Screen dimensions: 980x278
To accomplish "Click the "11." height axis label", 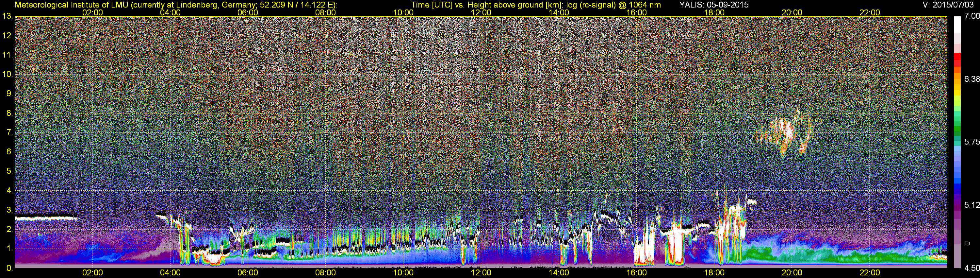I will [7, 55].
